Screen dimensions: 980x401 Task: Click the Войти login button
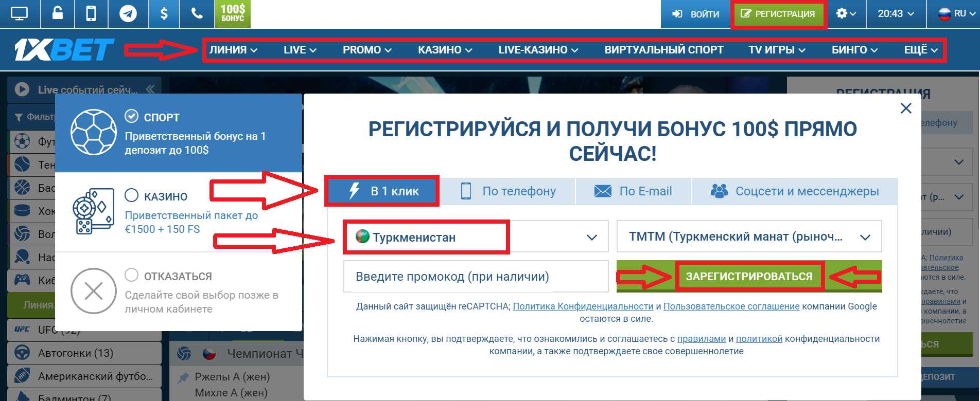click(695, 14)
